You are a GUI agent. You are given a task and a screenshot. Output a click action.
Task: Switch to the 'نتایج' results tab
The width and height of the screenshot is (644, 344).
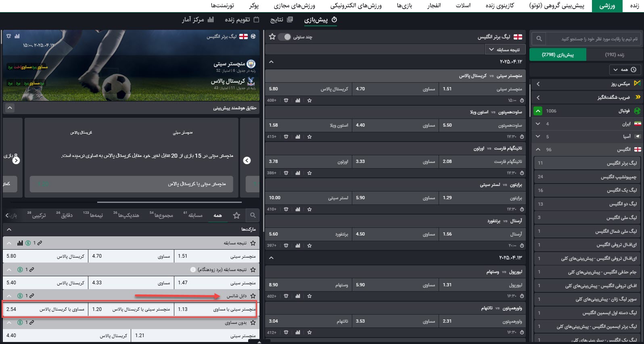tap(282, 20)
